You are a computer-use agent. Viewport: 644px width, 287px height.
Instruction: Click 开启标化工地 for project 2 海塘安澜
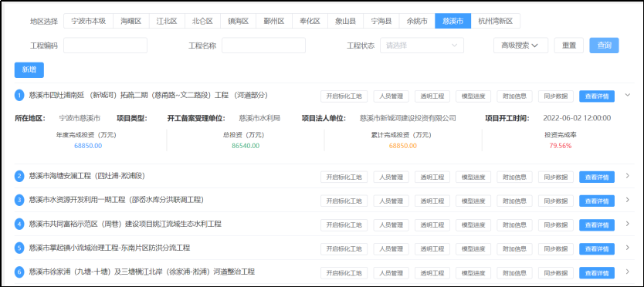pos(344,177)
